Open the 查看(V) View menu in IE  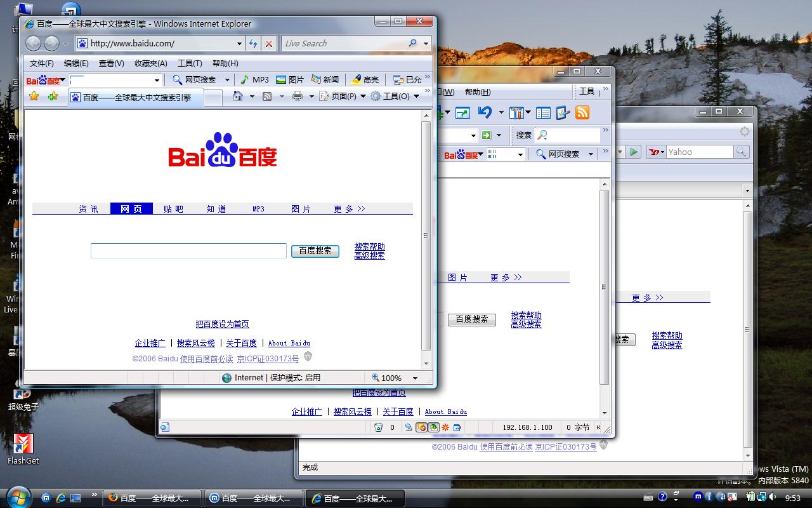pyautogui.click(x=112, y=63)
